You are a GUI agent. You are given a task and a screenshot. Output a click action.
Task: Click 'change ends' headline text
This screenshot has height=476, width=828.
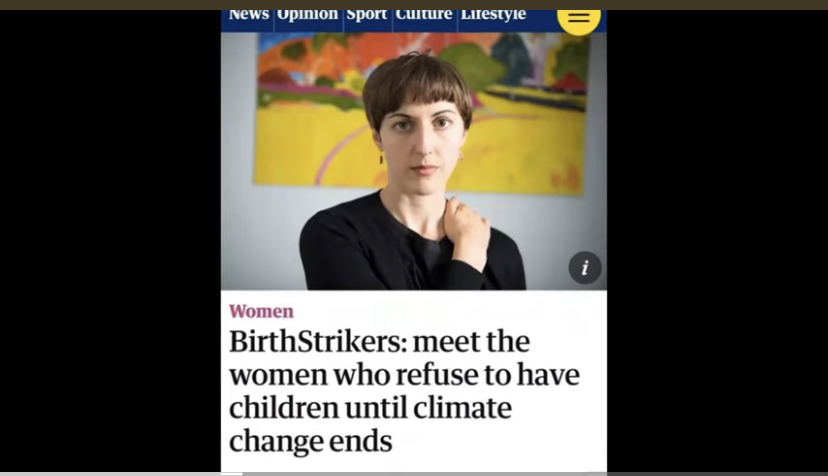click(310, 442)
